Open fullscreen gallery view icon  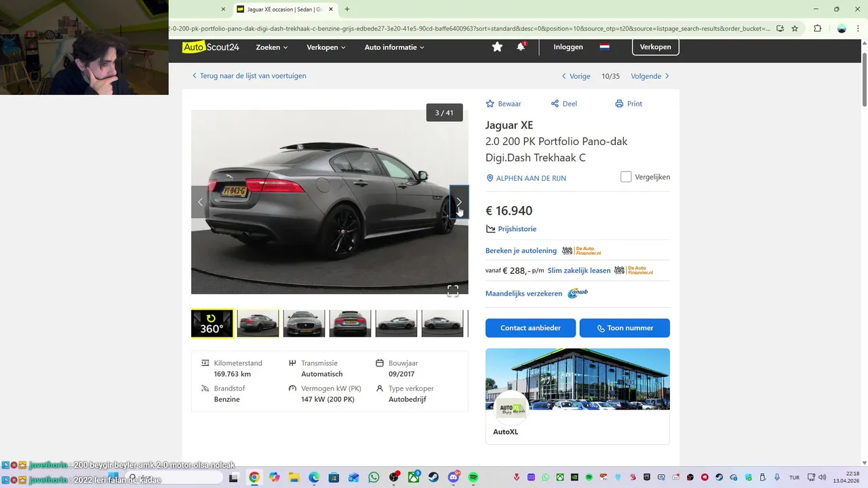(x=453, y=291)
